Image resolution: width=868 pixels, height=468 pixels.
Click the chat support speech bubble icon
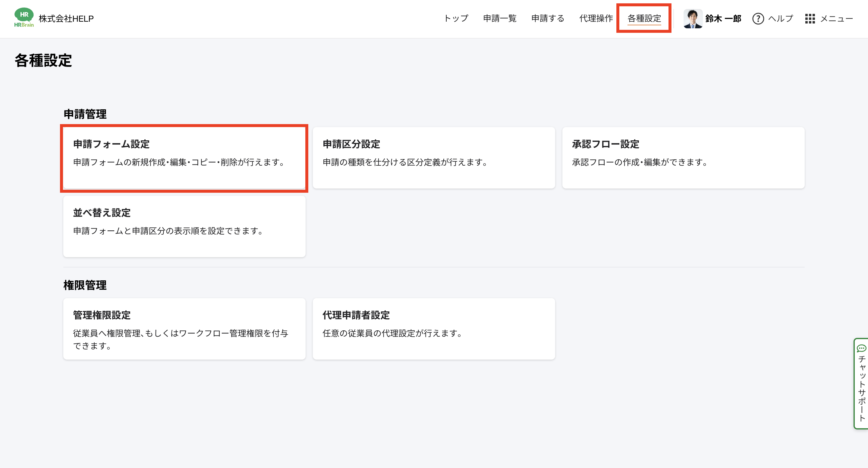point(861,348)
